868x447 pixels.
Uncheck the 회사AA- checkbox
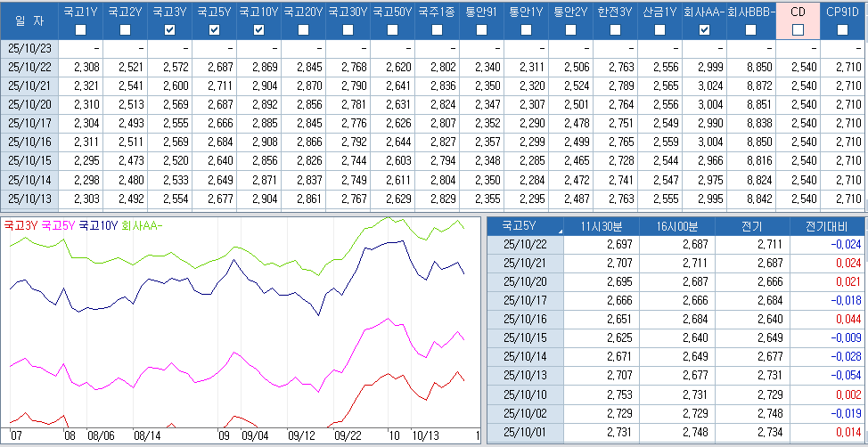point(705,30)
